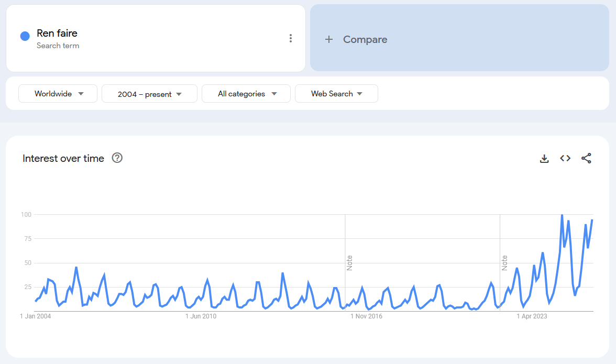This screenshot has height=364, width=616.
Task: Click the 1 Nov 2016 axis label
Action: (x=366, y=316)
